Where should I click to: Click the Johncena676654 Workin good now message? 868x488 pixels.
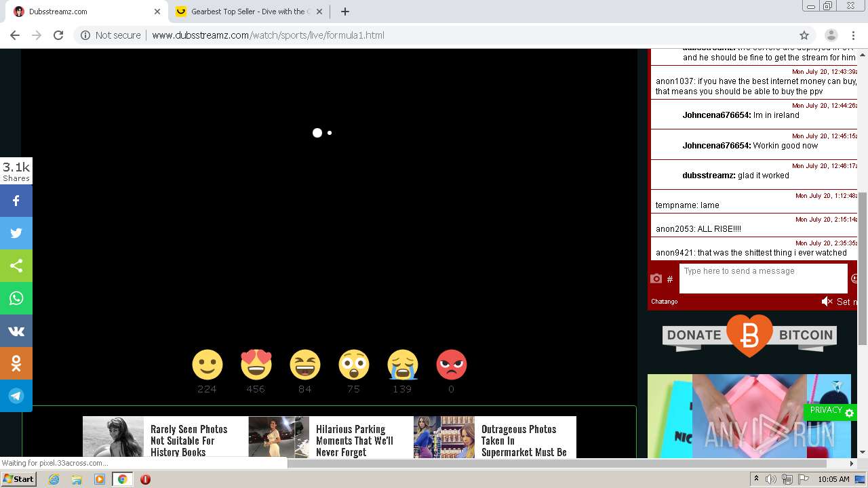pyautogui.click(x=750, y=146)
